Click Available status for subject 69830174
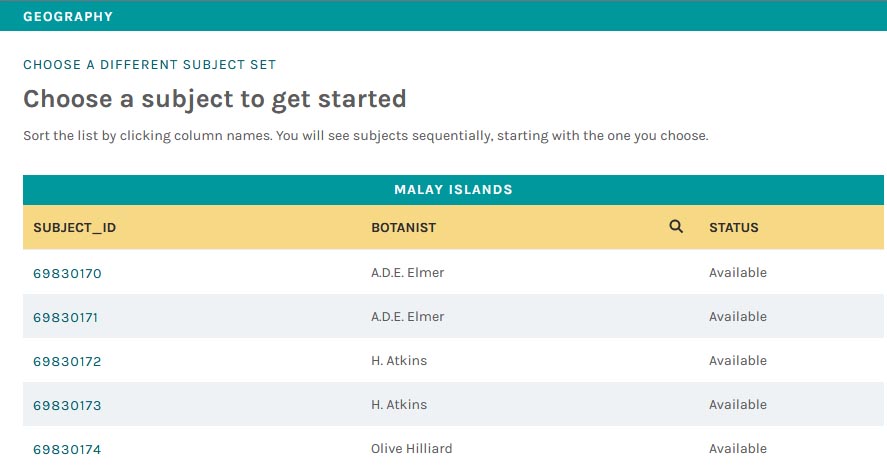Screen dimensions: 887x466 (x=738, y=449)
